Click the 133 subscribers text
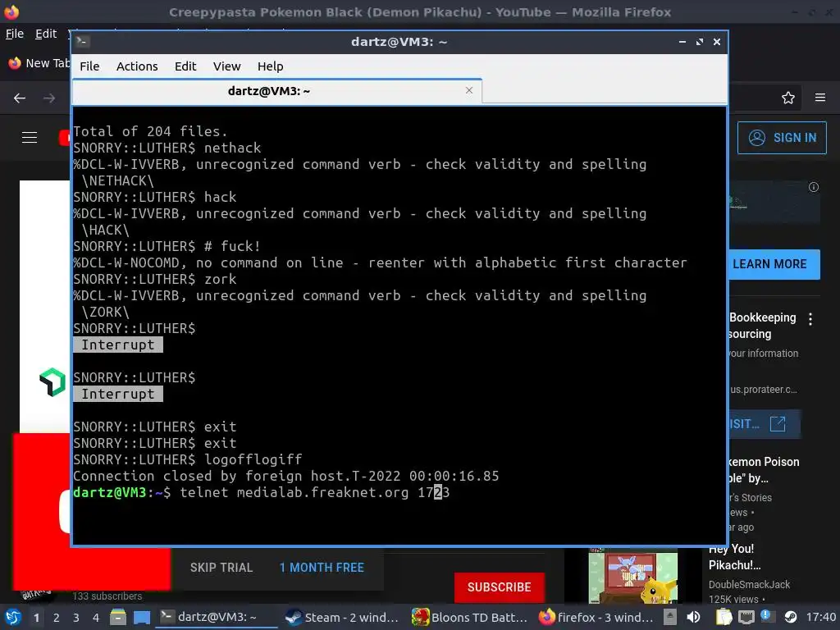Image resolution: width=840 pixels, height=630 pixels. pyautogui.click(x=107, y=596)
